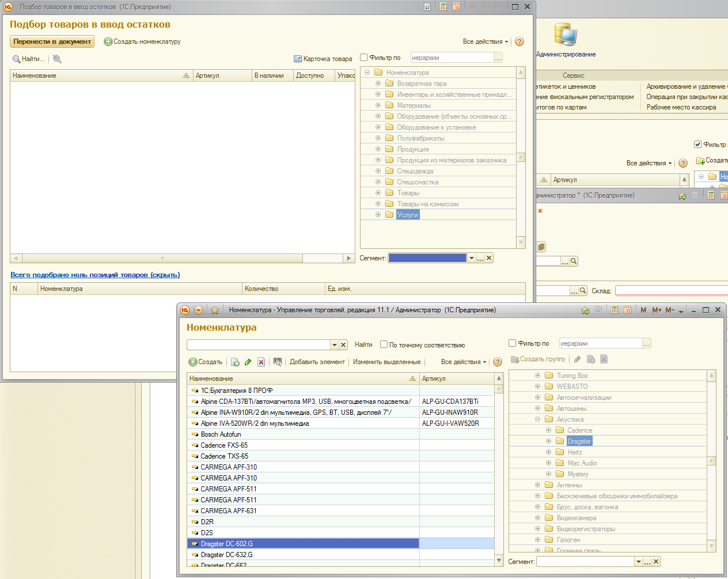The image size is (728, 579).
Task: Open Сегмент dropdown in Подбор товаров
Action: (x=472, y=258)
